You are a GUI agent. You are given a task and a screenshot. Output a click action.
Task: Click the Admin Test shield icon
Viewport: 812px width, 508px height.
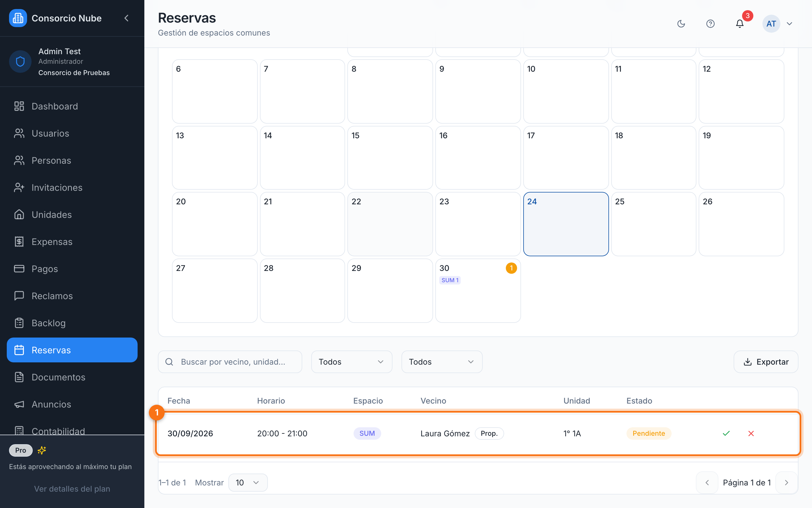20,62
